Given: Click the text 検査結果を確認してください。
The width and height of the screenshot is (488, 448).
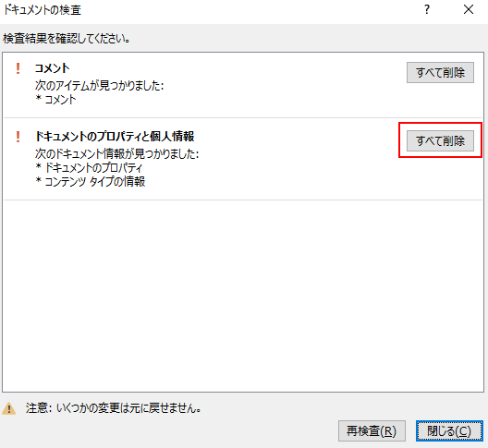Looking at the screenshot, I should [67, 39].
